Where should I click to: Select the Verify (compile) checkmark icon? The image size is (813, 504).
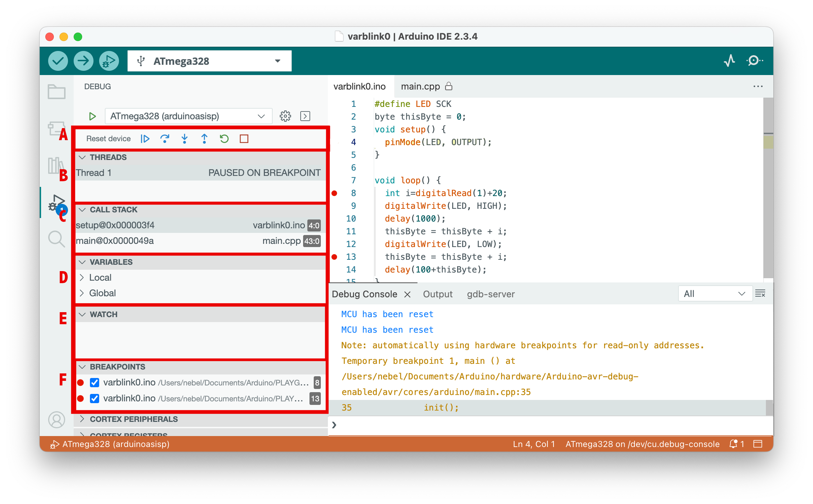coord(58,61)
